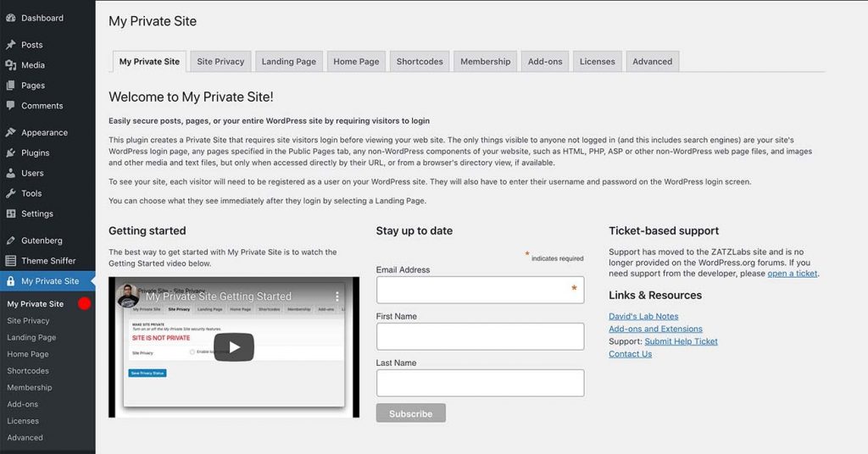Click the Dashboard gauge icon

tap(10, 18)
